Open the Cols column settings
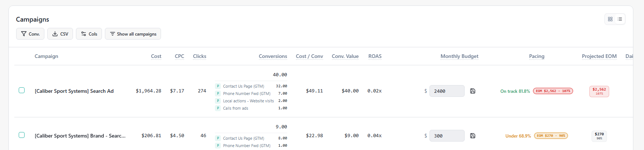 pos(89,34)
